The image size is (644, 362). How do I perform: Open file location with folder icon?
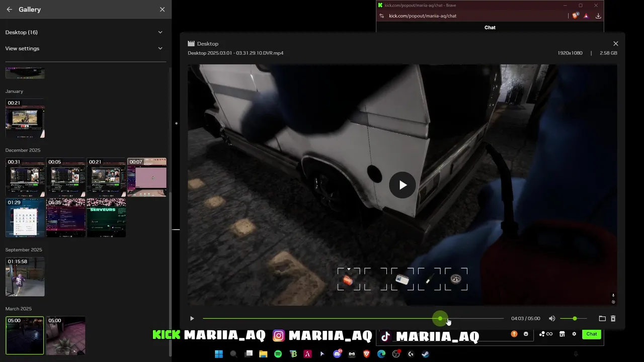coord(602,318)
